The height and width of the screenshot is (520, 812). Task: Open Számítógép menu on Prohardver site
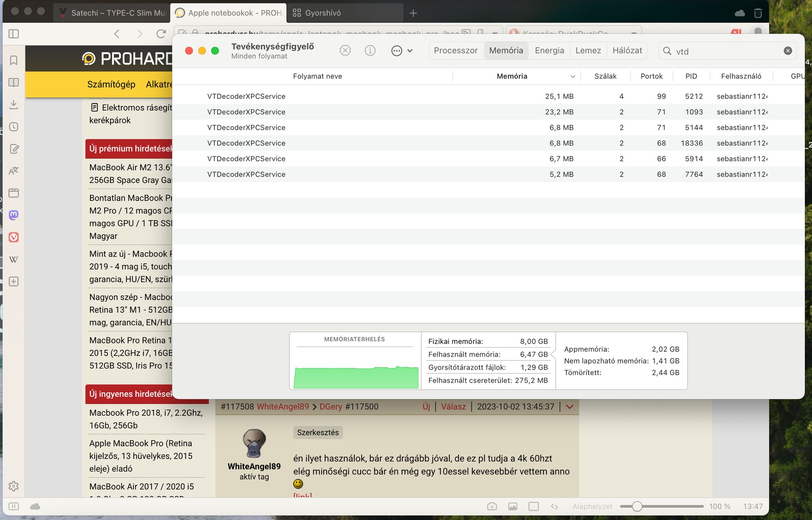(111, 84)
